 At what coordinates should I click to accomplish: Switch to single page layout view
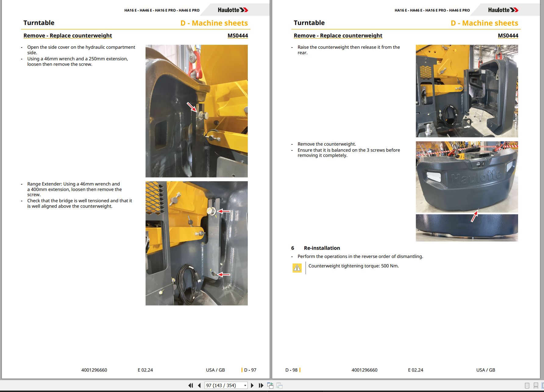coord(527,386)
